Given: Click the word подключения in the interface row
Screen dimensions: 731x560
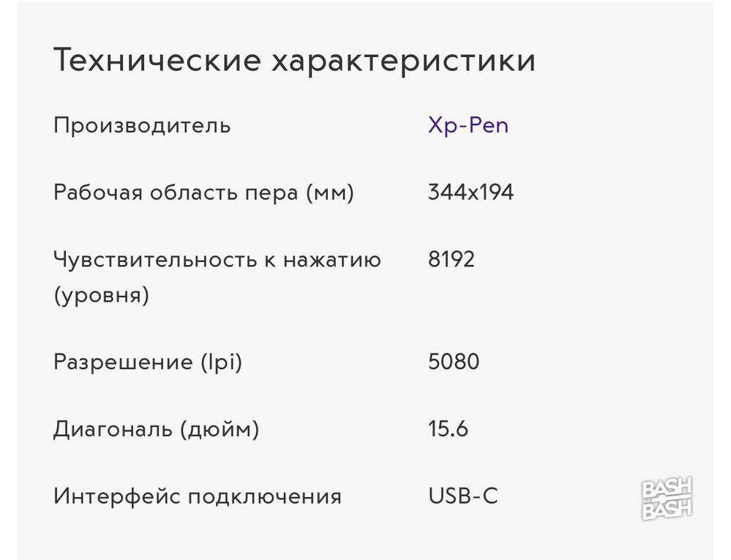Looking at the screenshot, I should click(265, 497).
